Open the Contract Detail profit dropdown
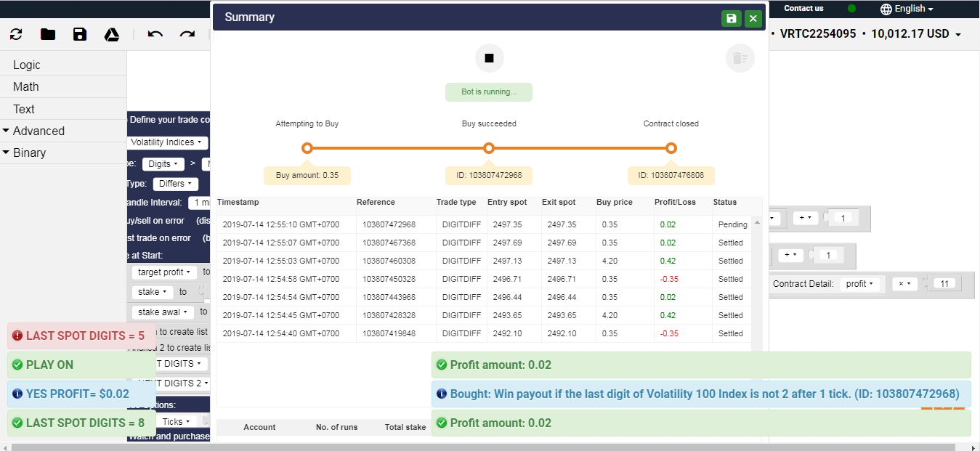980x451 pixels. click(861, 284)
